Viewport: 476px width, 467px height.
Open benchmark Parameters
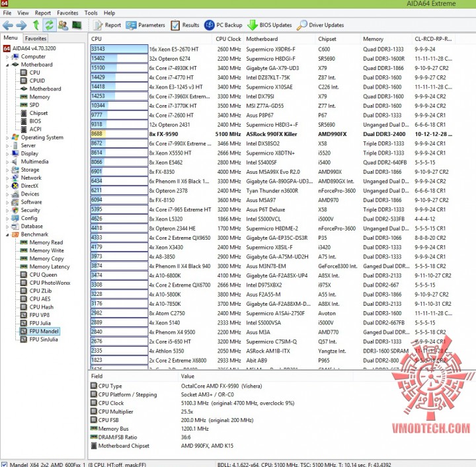pyautogui.click(x=145, y=25)
